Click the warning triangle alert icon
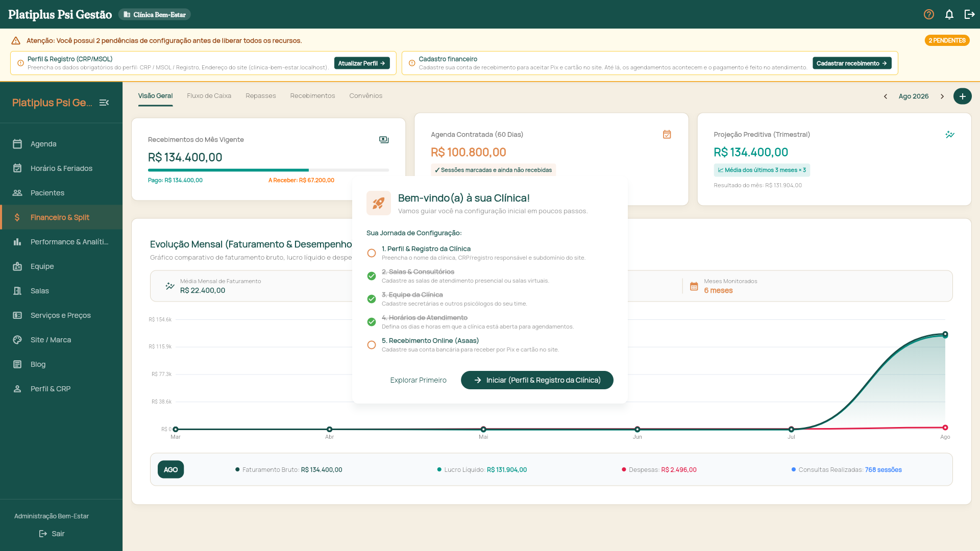The image size is (980, 551). coord(16,40)
